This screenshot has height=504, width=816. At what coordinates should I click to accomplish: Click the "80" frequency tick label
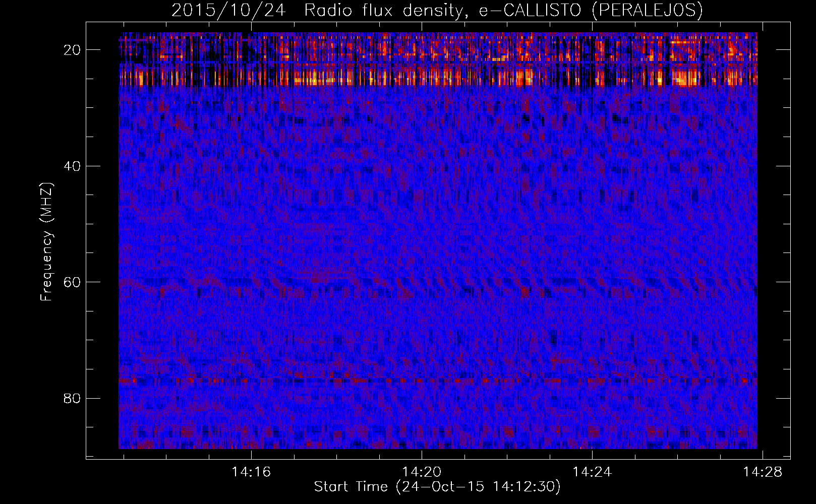[x=73, y=398]
